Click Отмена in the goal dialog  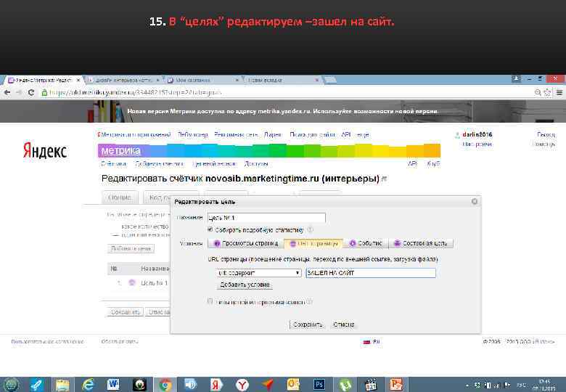tap(344, 324)
